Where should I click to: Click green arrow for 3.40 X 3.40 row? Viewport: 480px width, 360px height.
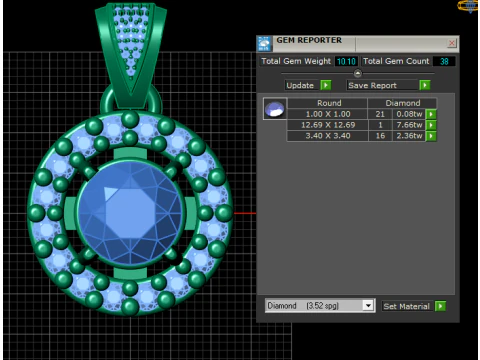point(431,136)
